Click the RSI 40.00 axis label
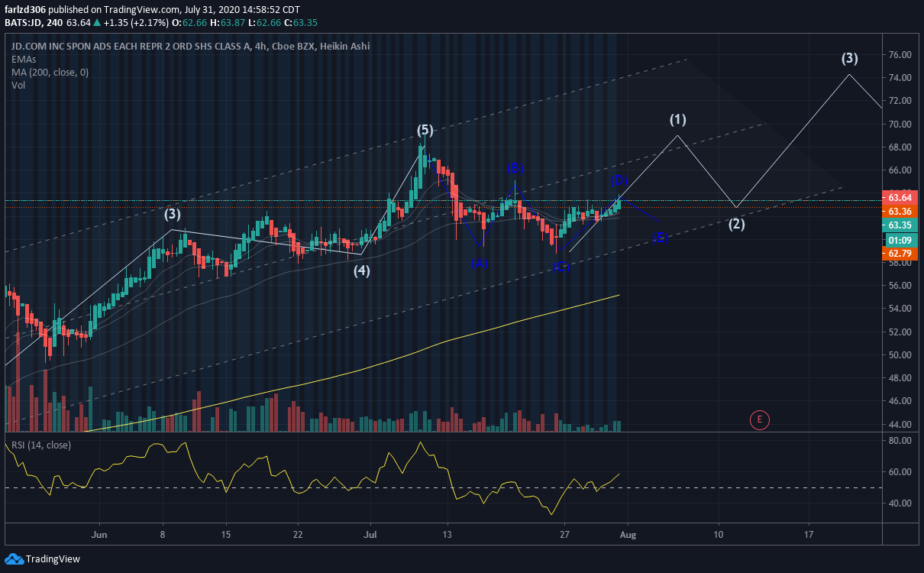The width and height of the screenshot is (924, 573). pos(900,503)
